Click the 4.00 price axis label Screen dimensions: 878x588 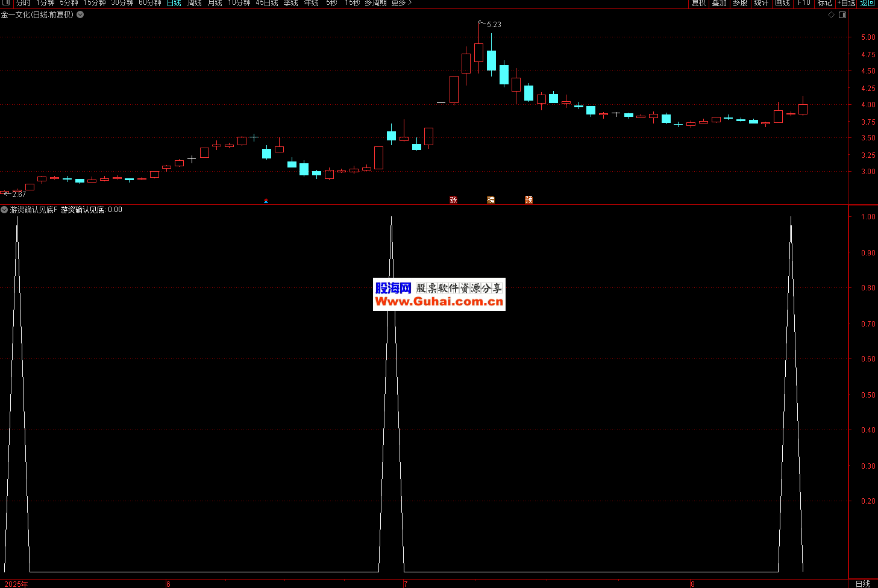(x=868, y=105)
